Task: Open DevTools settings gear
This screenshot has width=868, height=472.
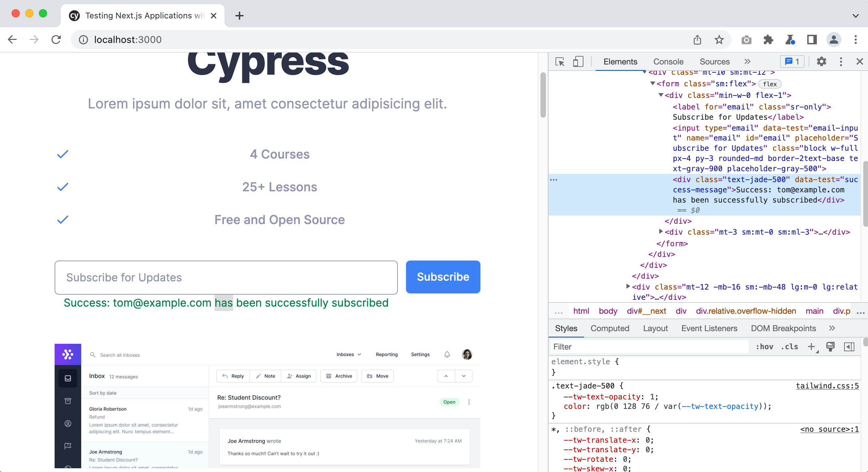Action: click(x=822, y=62)
